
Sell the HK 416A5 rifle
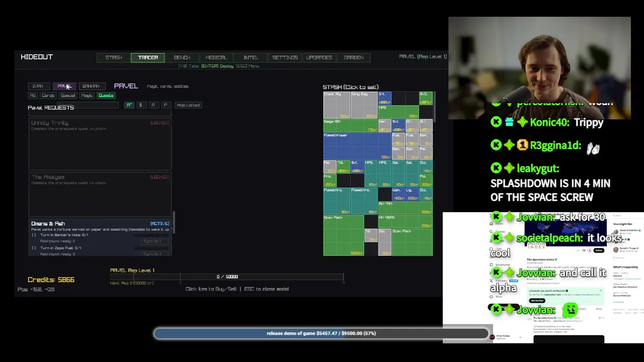405,221
